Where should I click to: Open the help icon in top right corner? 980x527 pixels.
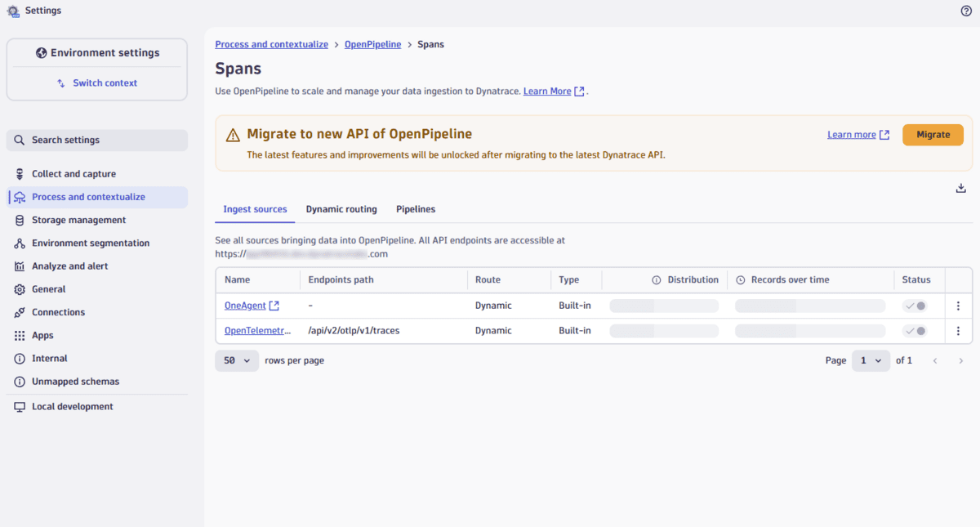point(966,11)
